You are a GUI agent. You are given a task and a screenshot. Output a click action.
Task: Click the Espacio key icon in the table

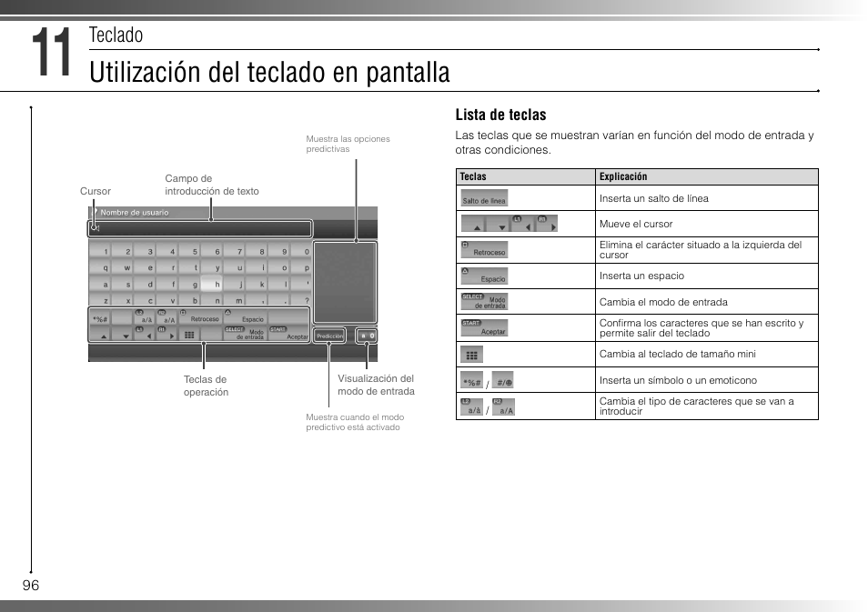(x=484, y=276)
